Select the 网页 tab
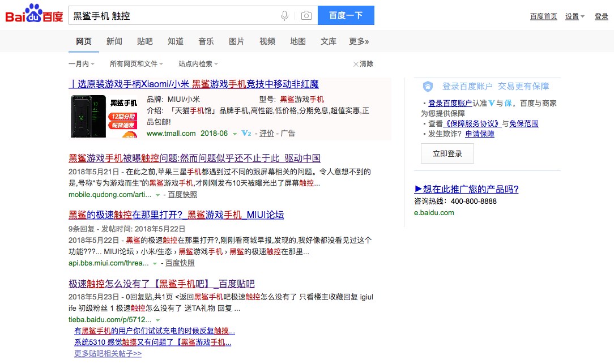The image size is (614, 364). pyautogui.click(x=84, y=41)
